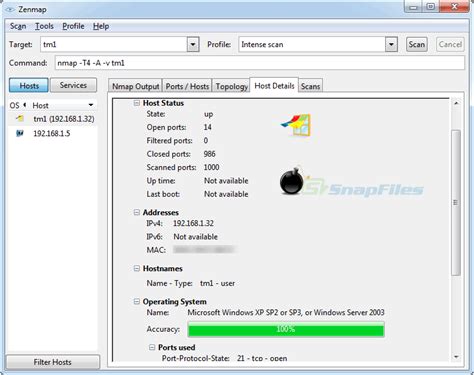Collapse the Ports used section
Viewport: 474px width, 375px height.
pyautogui.click(x=152, y=347)
